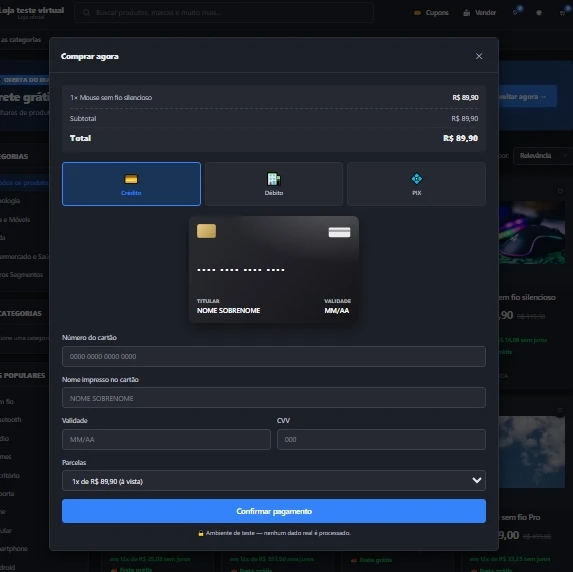Open the Cupons ticket icon in header
Screen dimensions: 573x572
(x=417, y=13)
